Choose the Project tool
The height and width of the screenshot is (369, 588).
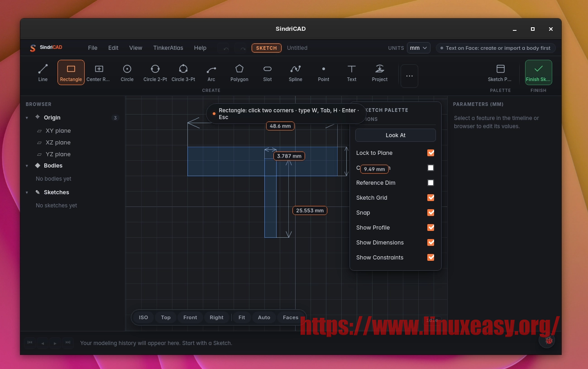click(380, 72)
